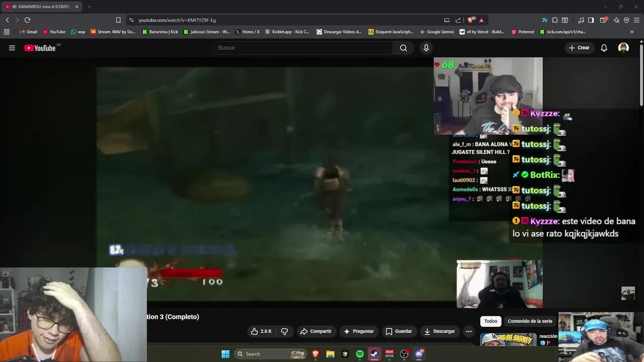Open OBS Studio from the taskbar
The width and height of the screenshot is (644, 362).
click(x=404, y=354)
